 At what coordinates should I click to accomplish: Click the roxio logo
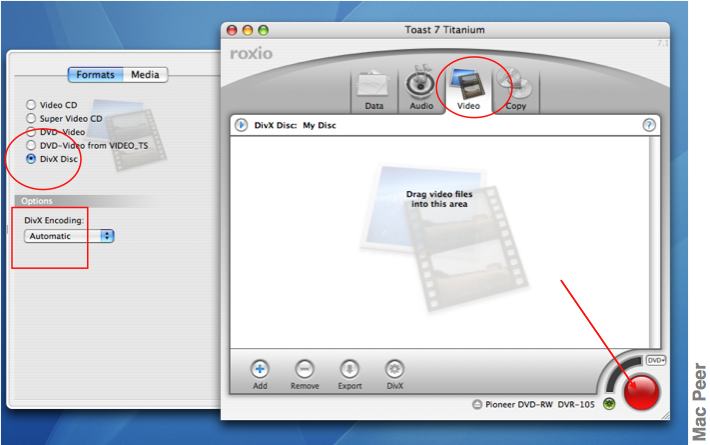point(251,53)
